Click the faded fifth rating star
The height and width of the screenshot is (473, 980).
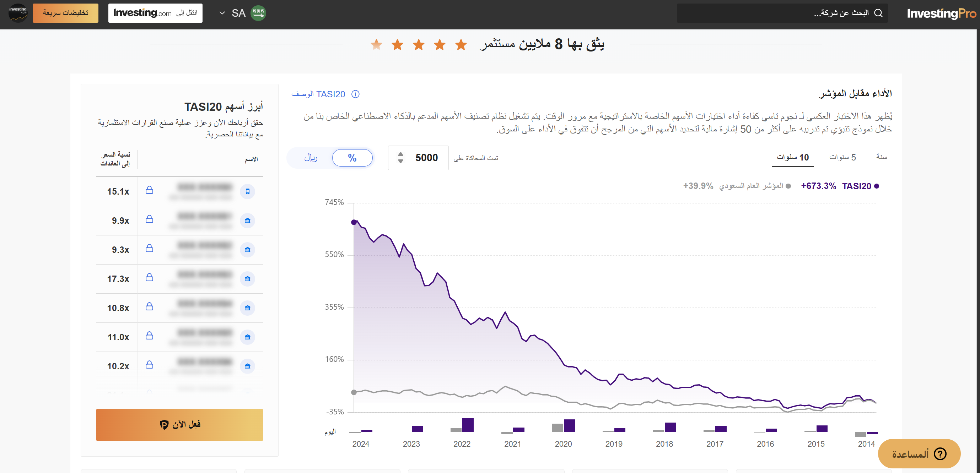[x=376, y=44]
